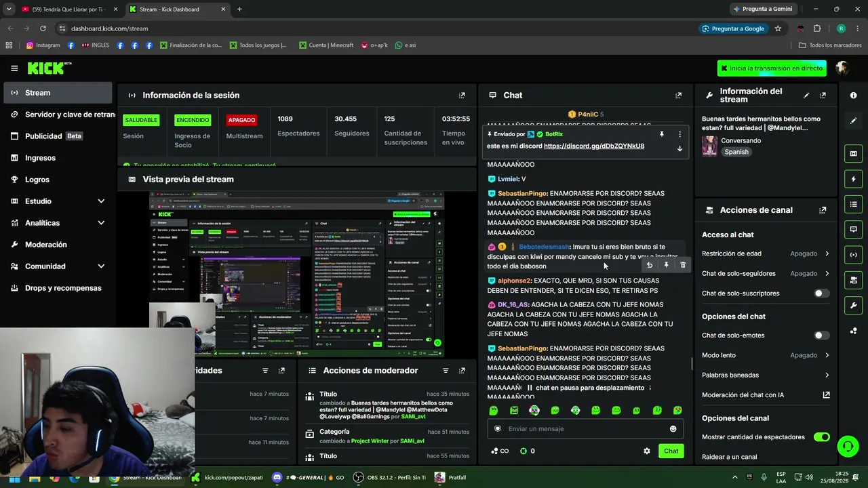Open Drops y recompensas in sidebar

tap(58, 288)
